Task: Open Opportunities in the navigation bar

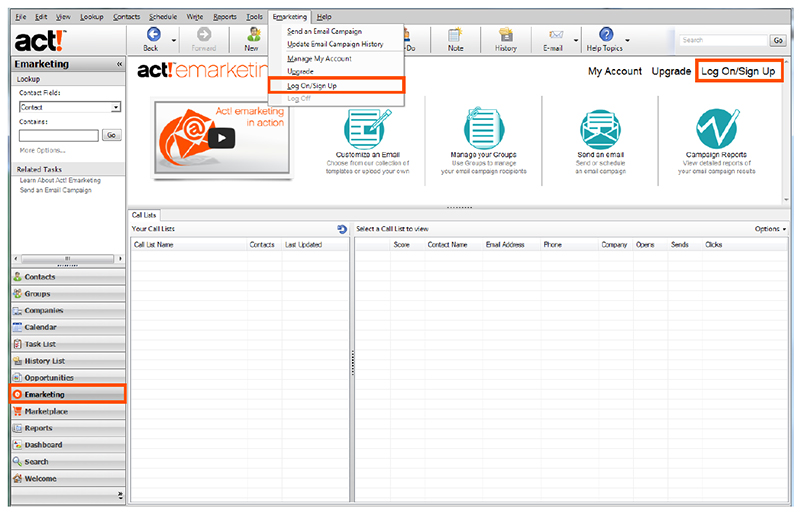Action: (68, 378)
